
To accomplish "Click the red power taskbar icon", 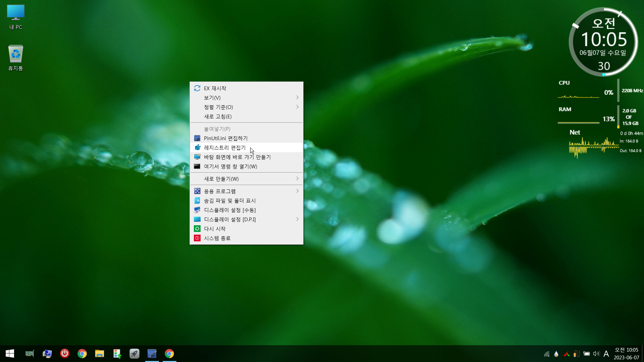I will click(x=65, y=354).
